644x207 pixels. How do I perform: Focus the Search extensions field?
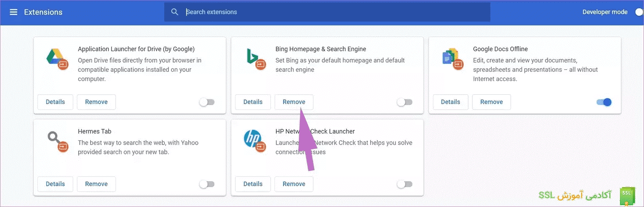[x=327, y=12]
